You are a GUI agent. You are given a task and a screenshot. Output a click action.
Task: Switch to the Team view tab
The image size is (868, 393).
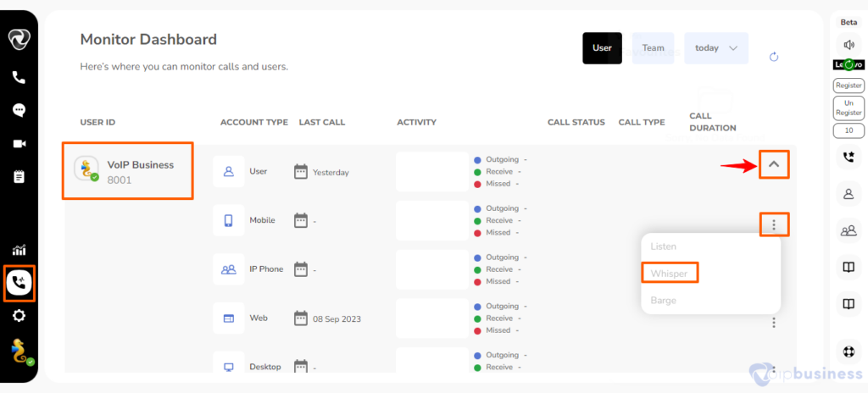[x=654, y=48]
